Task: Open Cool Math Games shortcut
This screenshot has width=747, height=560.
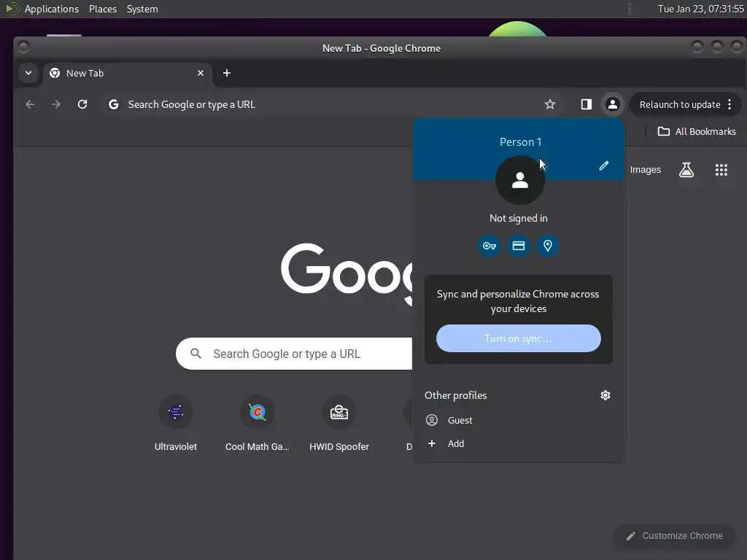Action: (258, 424)
